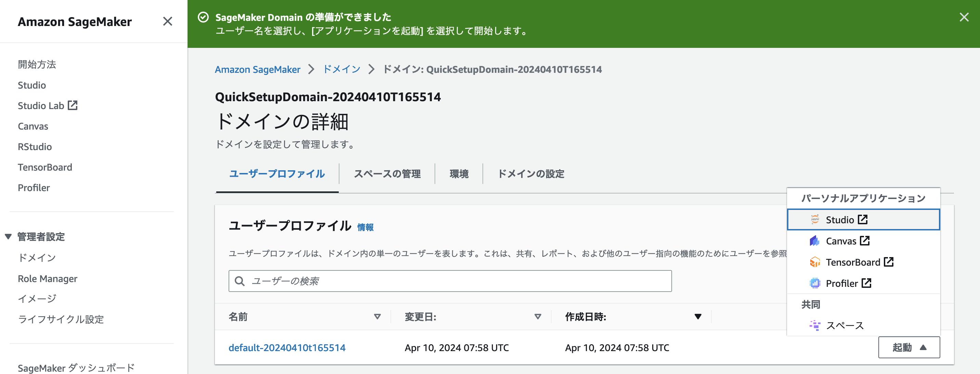Open Studio Lab in sidebar
The width and height of the screenshot is (980, 374).
[41, 105]
